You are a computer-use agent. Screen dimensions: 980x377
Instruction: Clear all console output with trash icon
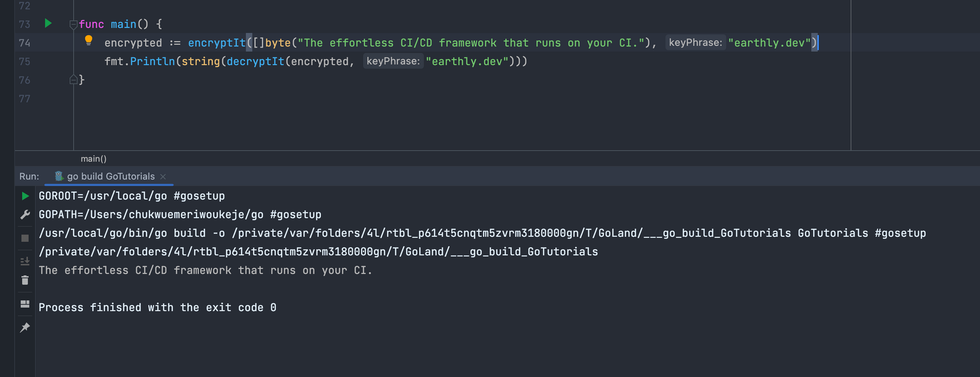[24, 280]
